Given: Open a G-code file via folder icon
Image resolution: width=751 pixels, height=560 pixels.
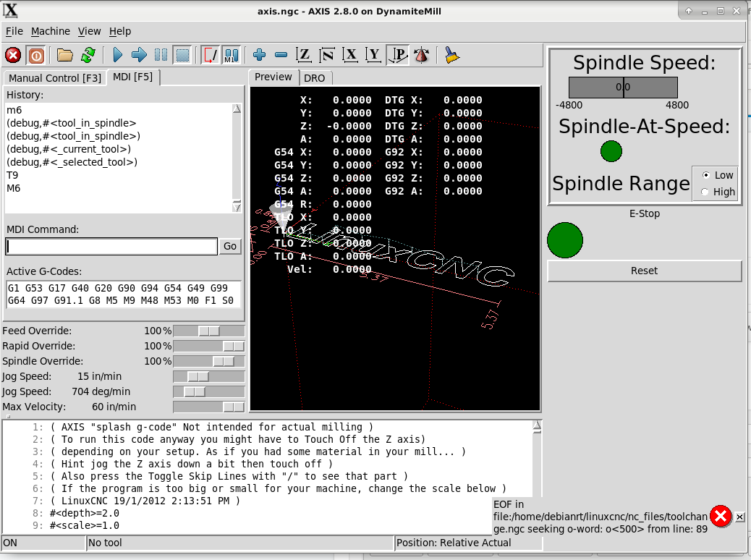Looking at the screenshot, I should (x=65, y=55).
